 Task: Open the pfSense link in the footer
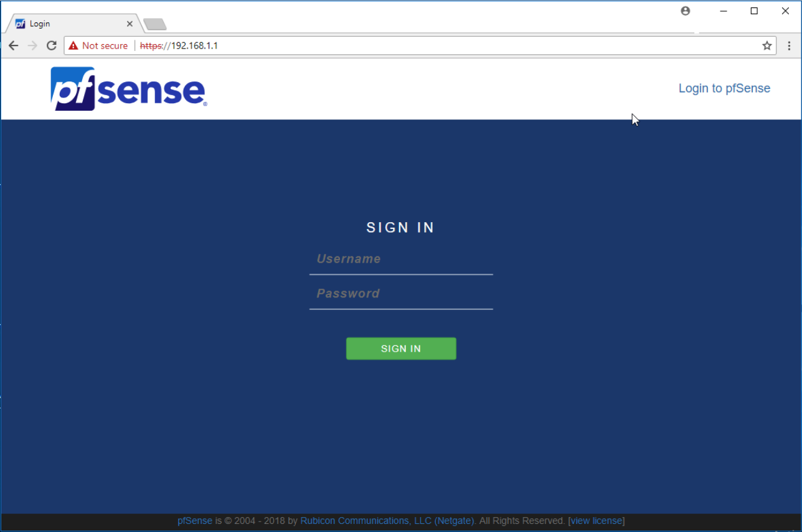point(194,521)
